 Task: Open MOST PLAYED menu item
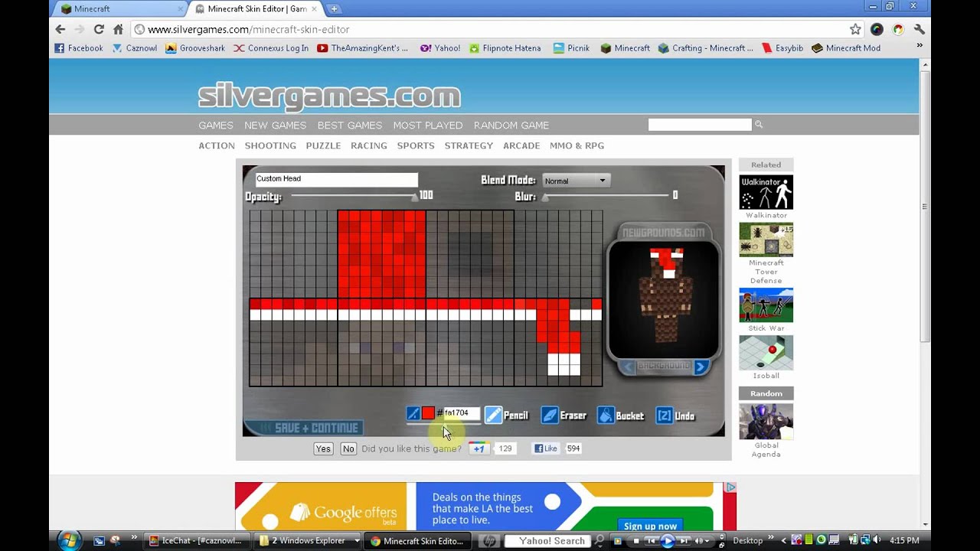pos(428,126)
